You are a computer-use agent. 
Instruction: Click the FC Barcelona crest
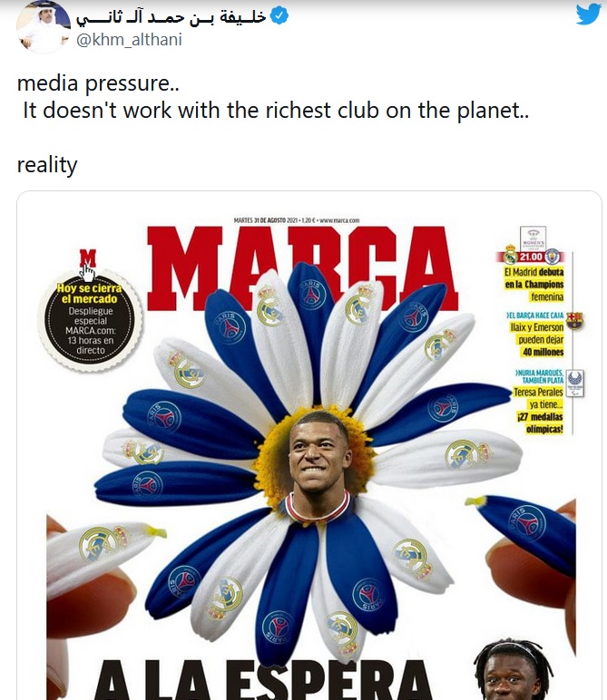click(574, 321)
